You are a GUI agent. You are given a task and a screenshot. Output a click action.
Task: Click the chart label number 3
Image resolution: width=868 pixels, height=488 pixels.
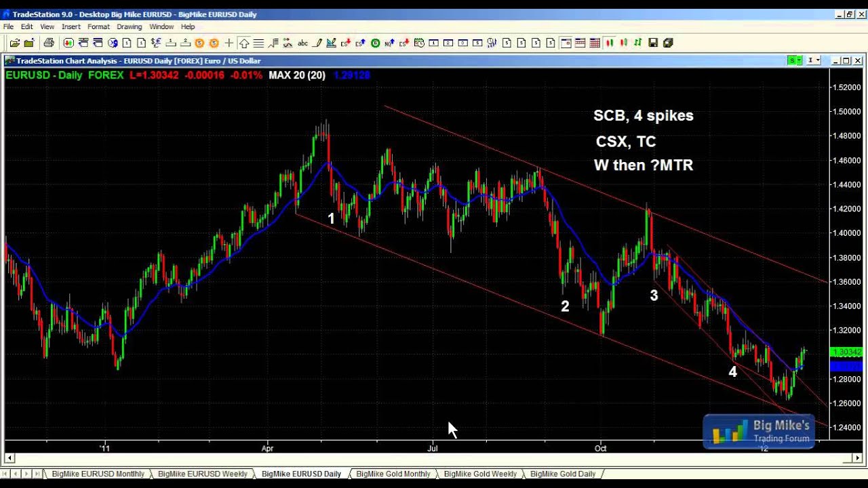(x=654, y=296)
